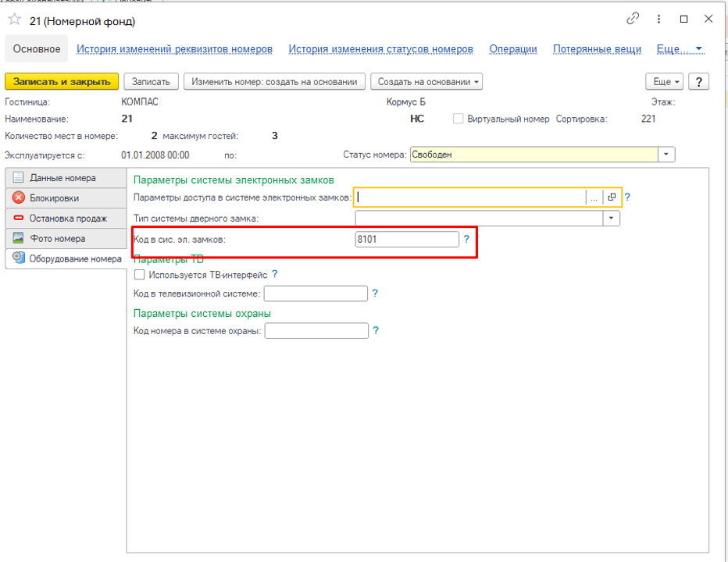728x562 pixels.
Task: Enable Используется ТВ-интерфейс checkbox
Action: pyautogui.click(x=139, y=275)
